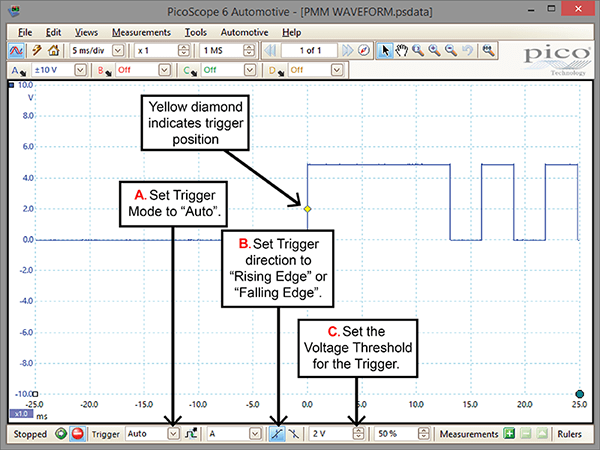The height and width of the screenshot is (450, 600).
Task: Click the zoom to full view icon
Action: tap(489, 51)
